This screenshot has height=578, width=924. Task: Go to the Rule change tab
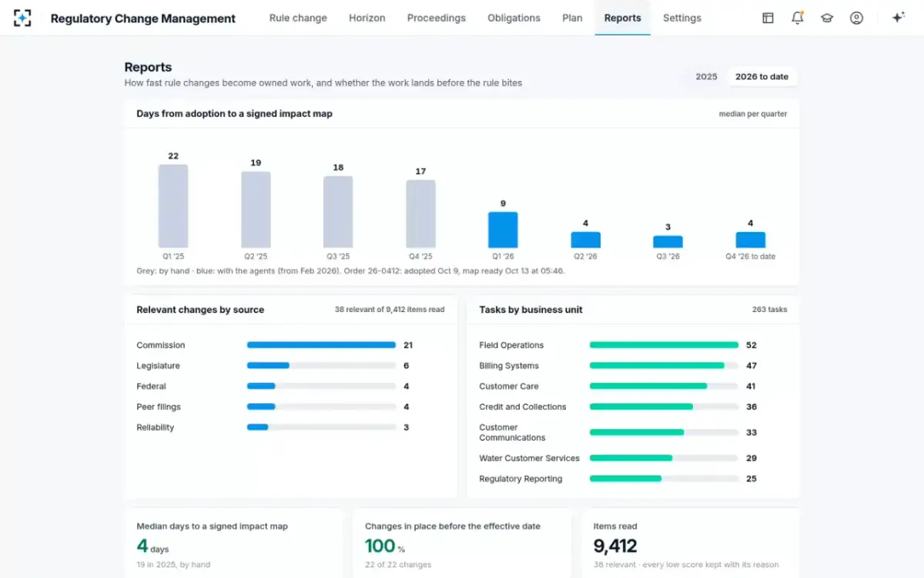tap(298, 18)
